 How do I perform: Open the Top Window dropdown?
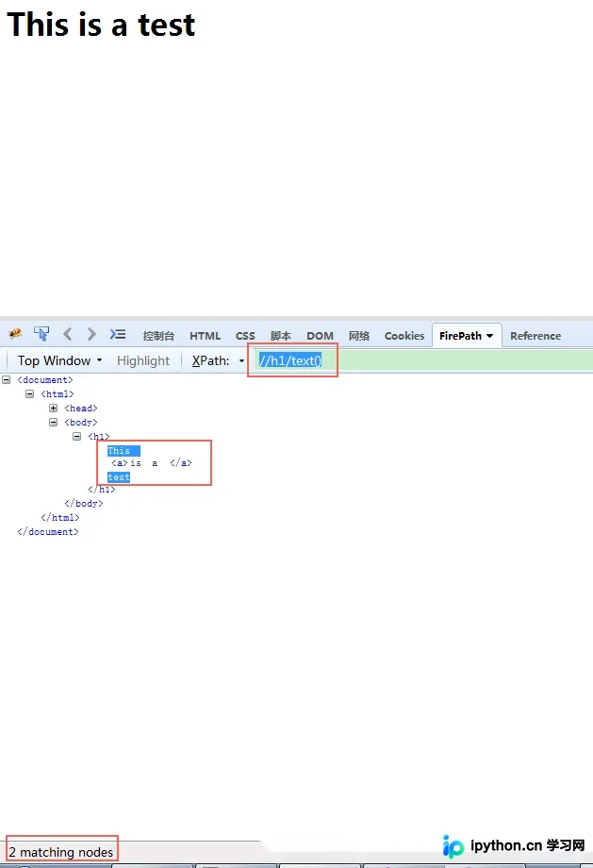[59, 360]
